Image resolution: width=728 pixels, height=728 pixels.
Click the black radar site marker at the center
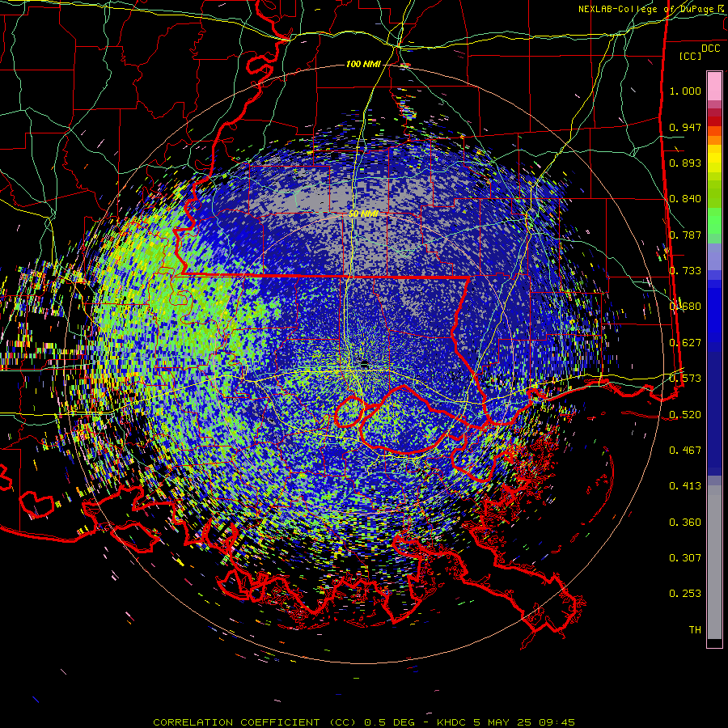coord(365,364)
